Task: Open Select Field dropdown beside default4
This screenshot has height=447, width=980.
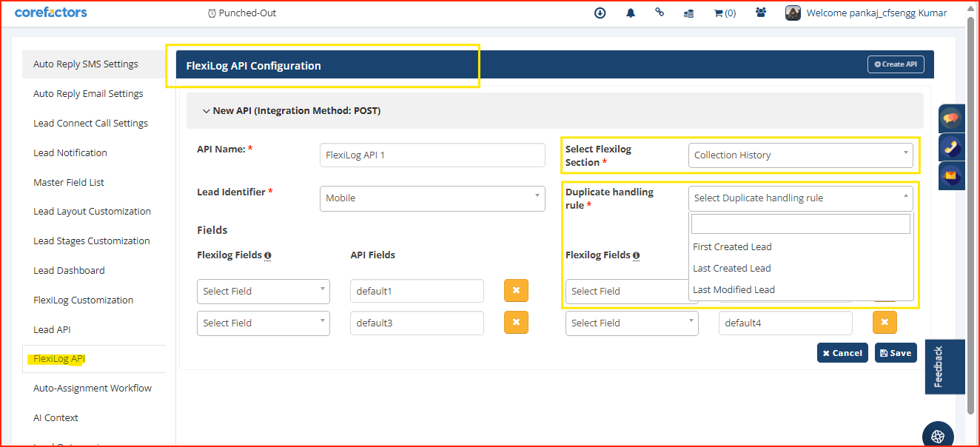Action: (631, 323)
